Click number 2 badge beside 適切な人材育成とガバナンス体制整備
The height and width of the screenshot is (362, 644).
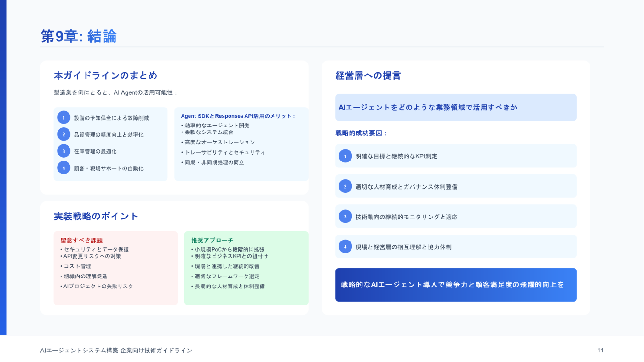(345, 186)
